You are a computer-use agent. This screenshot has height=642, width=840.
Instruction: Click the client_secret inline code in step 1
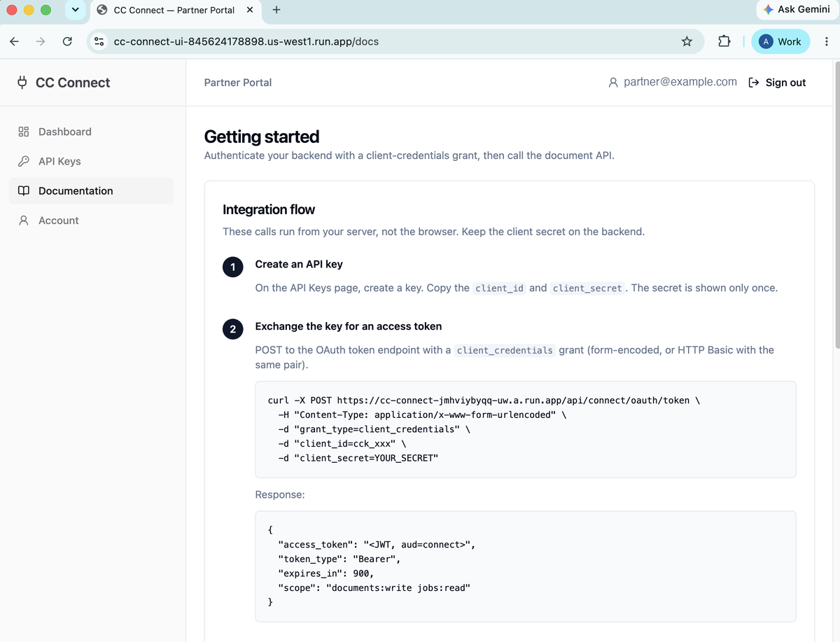(x=587, y=288)
